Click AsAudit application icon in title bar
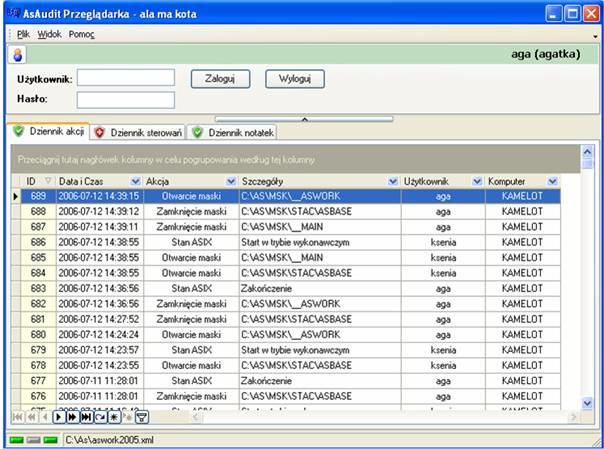 click(13, 13)
